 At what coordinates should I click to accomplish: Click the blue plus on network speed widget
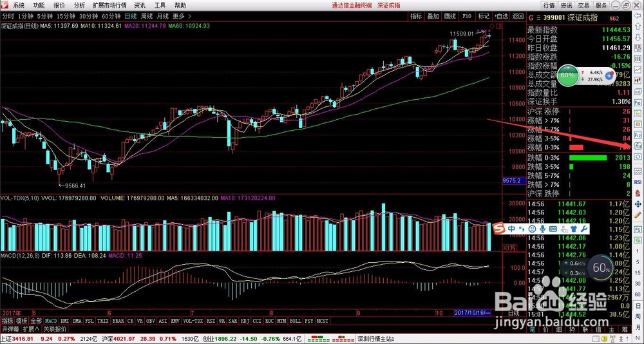click(609, 76)
